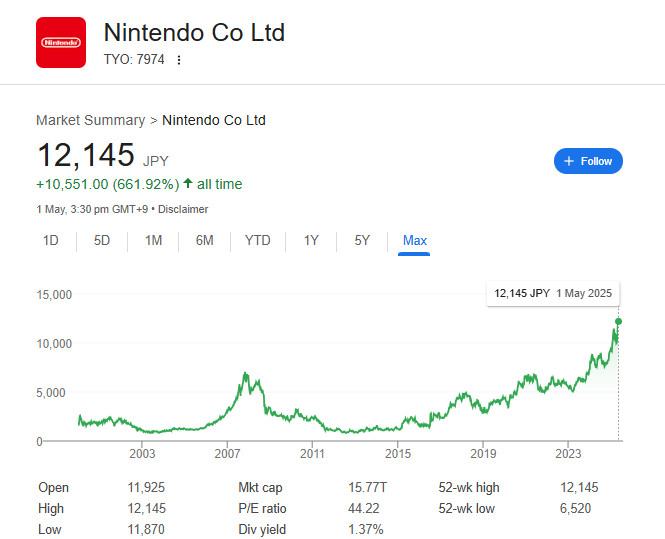Switch to the 1D time range tab
This screenshot has width=665, height=539.
(x=51, y=240)
